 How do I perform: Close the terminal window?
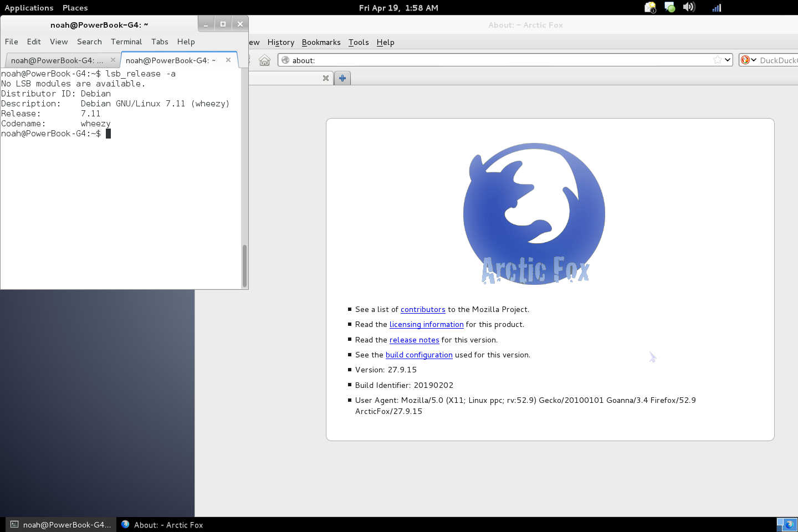pos(240,24)
